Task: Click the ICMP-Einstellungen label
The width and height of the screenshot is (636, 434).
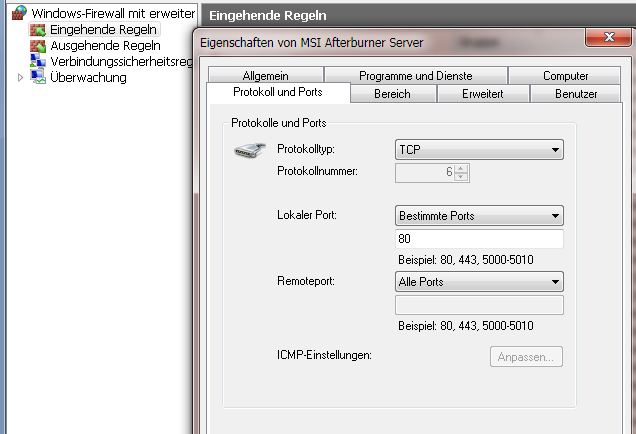Action: pyautogui.click(x=324, y=355)
